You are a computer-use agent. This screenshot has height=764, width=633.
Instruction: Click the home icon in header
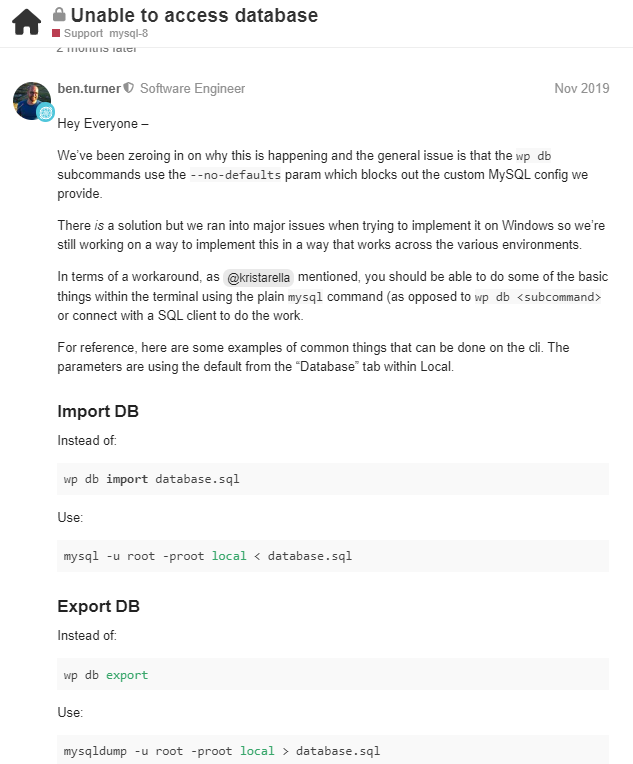point(26,21)
